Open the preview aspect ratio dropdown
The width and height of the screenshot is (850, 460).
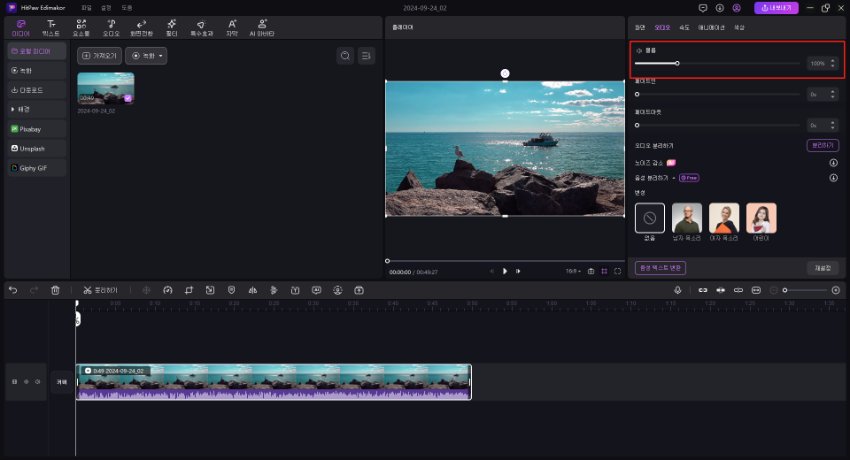click(571, 271)
